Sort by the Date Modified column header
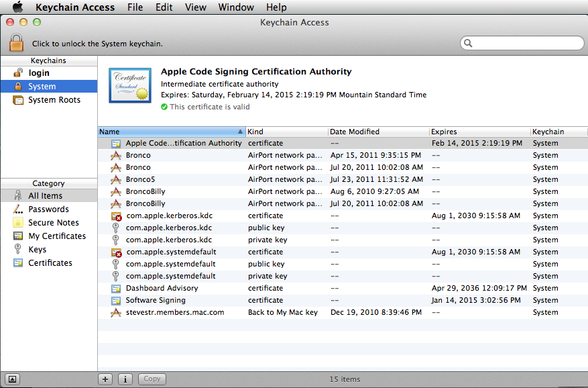This screenshot has height=388, width=588. [x=379, y=132]
